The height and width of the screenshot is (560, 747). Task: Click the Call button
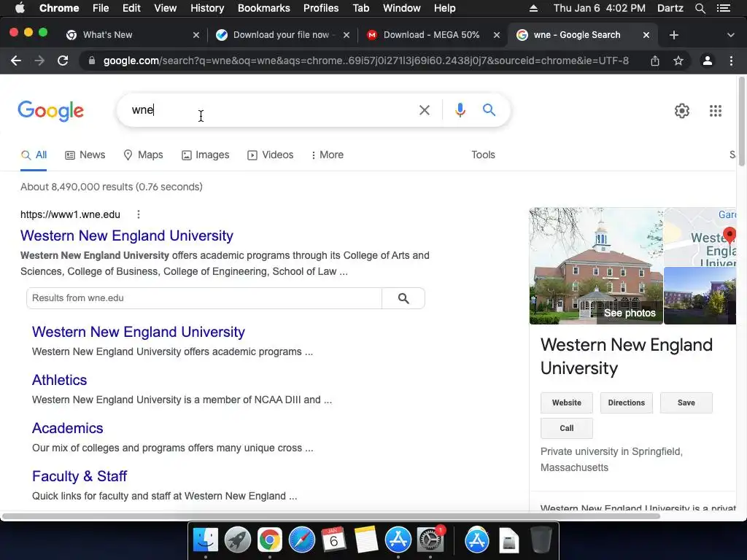(566, 428)
